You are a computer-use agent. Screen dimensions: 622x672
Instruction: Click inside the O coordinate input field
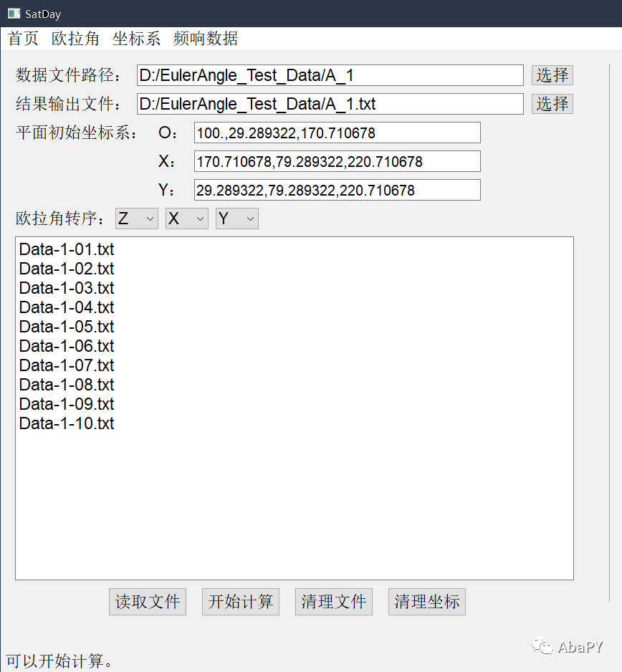[x=337, y=132]
